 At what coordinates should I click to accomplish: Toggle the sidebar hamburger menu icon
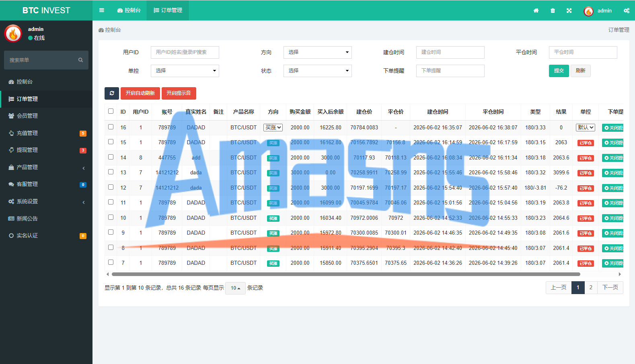[102, 10]
